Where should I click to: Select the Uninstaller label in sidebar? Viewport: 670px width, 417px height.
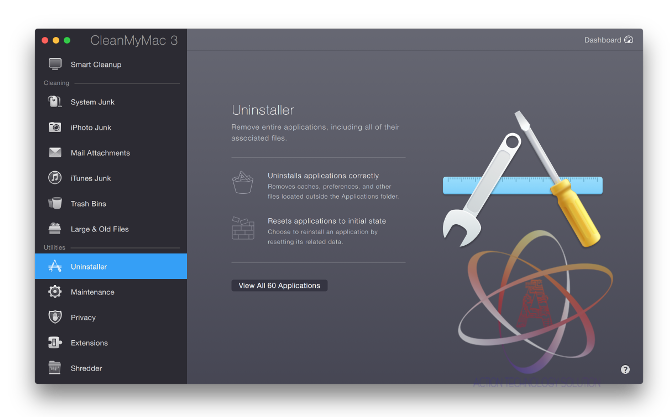(89, 267)
